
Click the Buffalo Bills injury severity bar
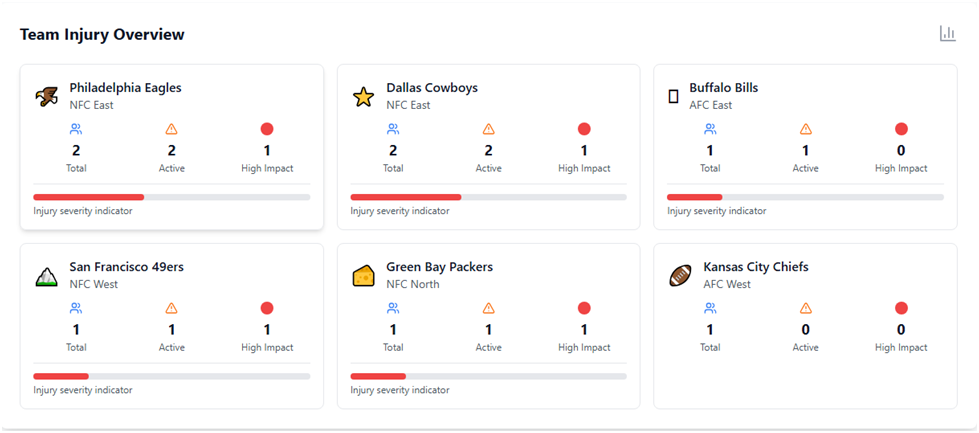coord(805,197)
